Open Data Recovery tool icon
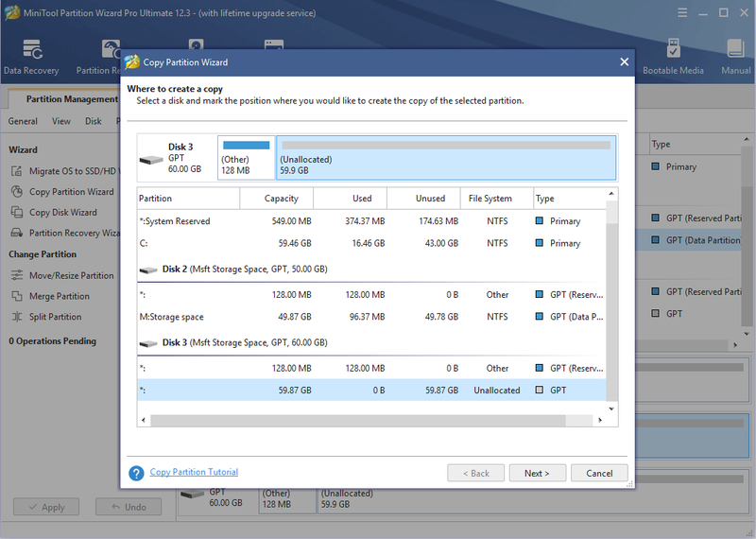The height and width of the screenshot is (539, 756). [32, 50]
